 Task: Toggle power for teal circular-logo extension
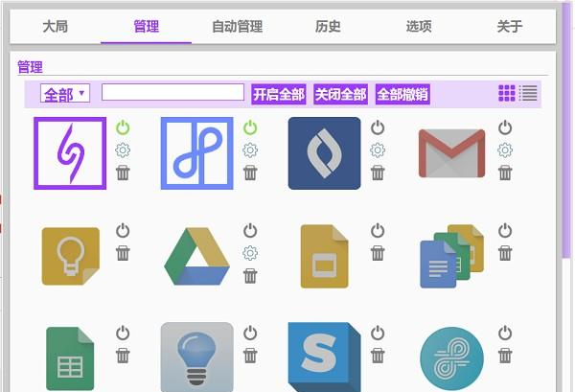point(505,333)
